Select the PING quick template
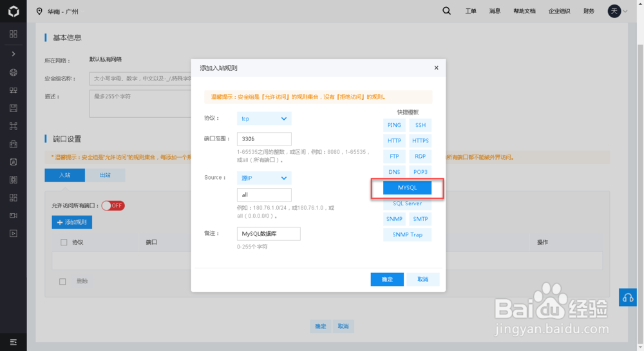The width and height of the screenshot is (644, 351). click(394, 125)
